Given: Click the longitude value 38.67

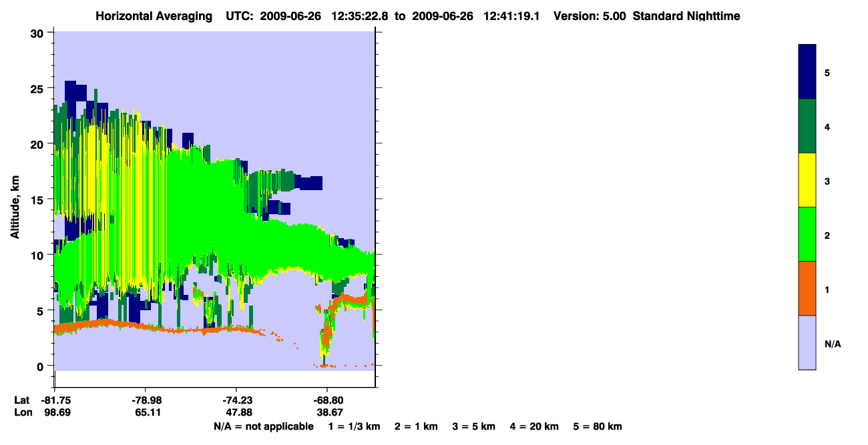Looking at the screenshot, I should click(329, 413).
